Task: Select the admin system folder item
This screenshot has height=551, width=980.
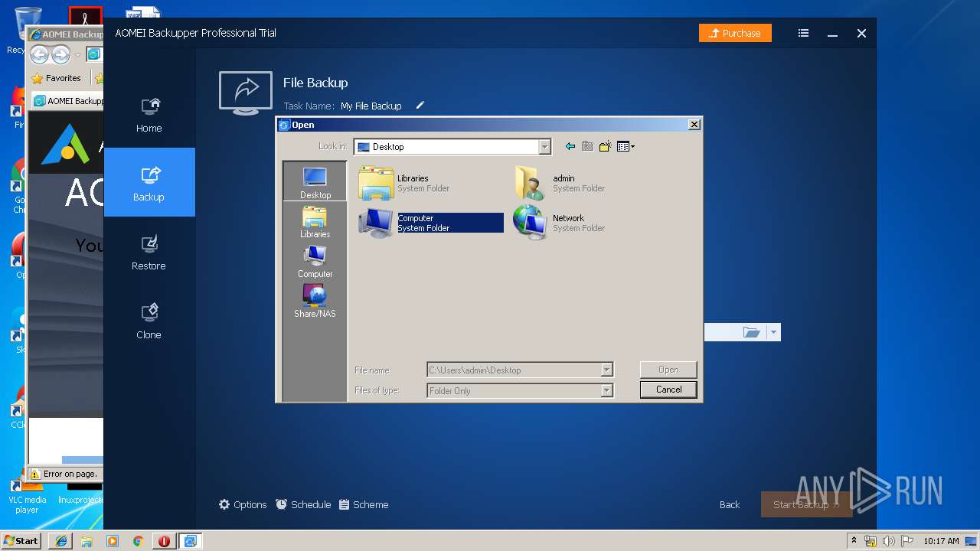Action: [x=560, y=183]
